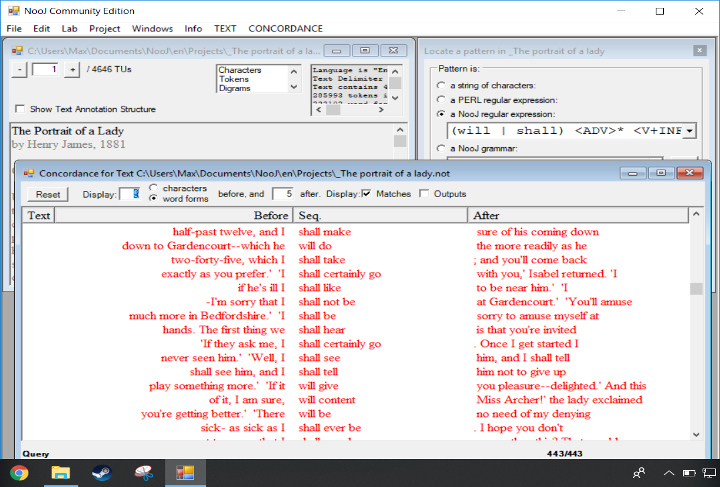Open Snipping Tool in the taskbar
The image size is (720, 487).
click(143, 472)
